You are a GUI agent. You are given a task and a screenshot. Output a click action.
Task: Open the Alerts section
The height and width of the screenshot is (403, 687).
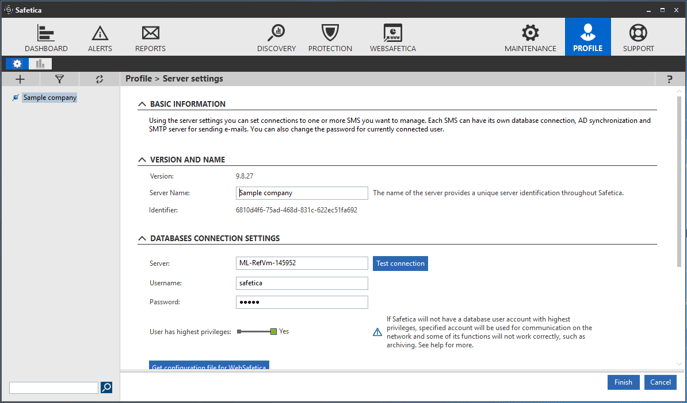tap(100, 38)
